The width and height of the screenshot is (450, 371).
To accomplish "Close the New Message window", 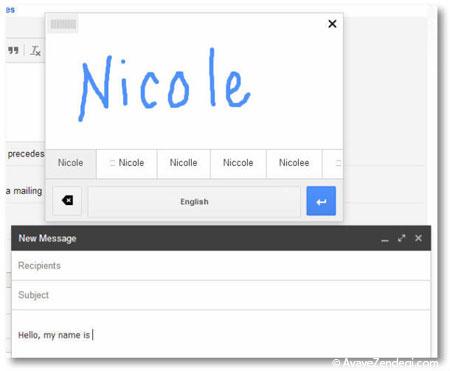I will pos(418,238).
